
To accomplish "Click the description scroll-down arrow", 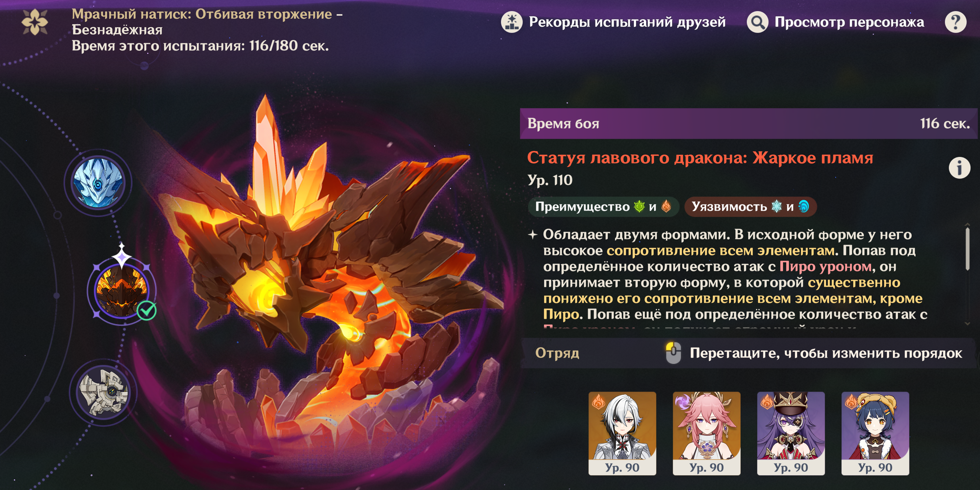I will tap(967, 324).
